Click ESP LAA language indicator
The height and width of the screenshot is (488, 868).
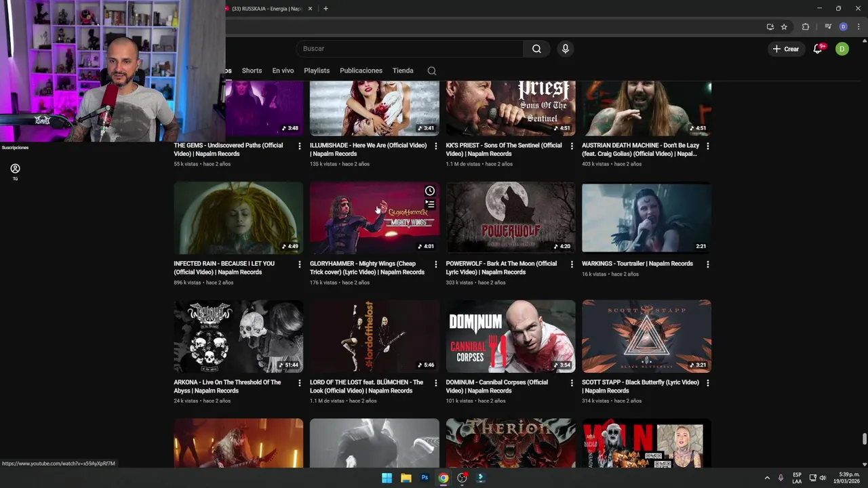797,478
